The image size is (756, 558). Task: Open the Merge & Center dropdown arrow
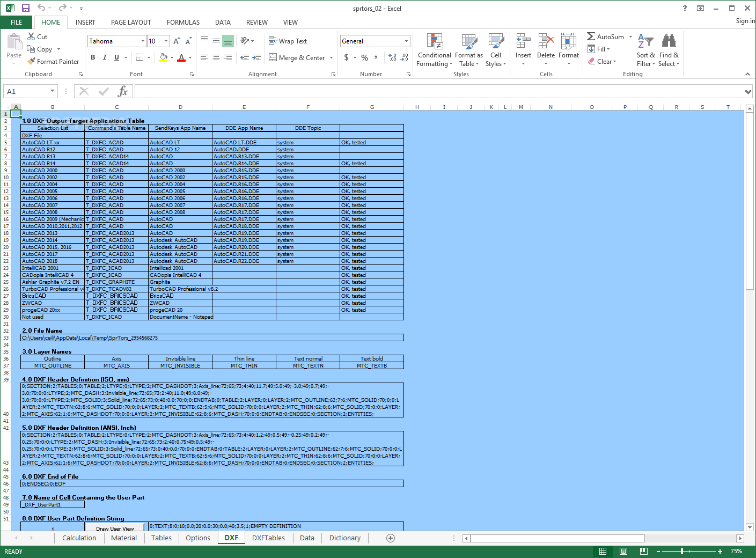331,57
